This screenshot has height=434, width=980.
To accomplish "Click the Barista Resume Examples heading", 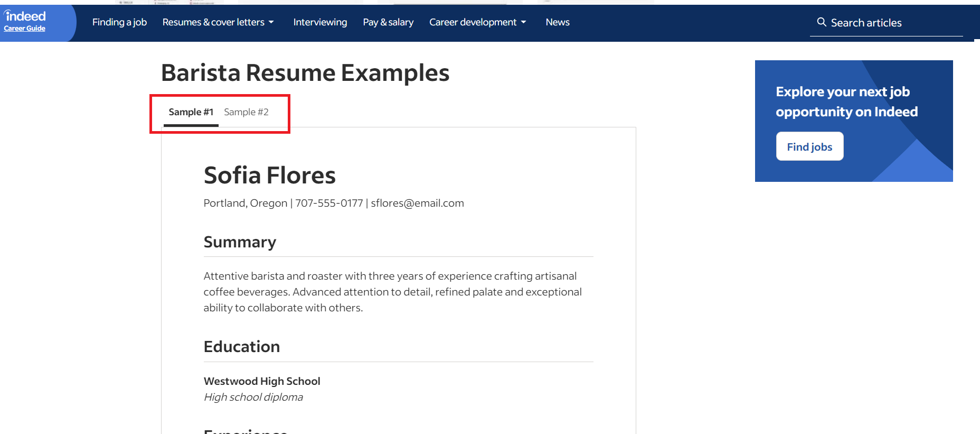I will [x=305, y=73].
